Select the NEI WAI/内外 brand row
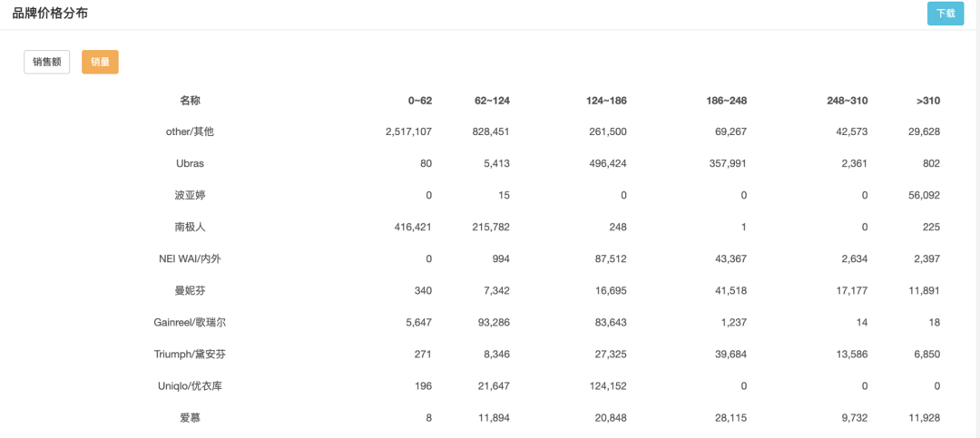This screenshot has height=438, width=980. click(190, 258)
